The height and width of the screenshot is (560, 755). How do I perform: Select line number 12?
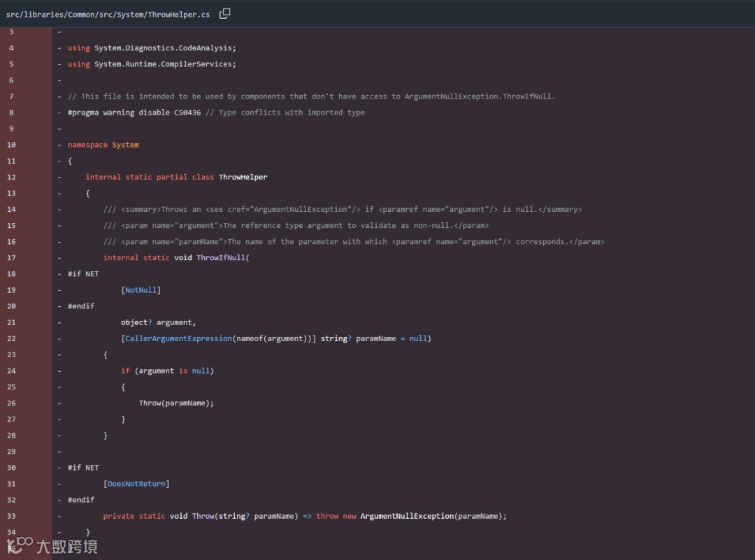(x=11, y=177)
